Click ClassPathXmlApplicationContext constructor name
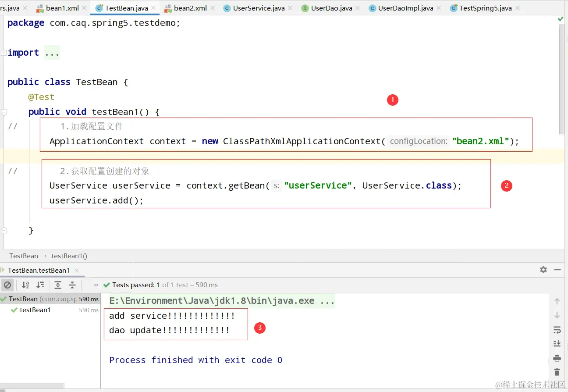 (302, 142)
